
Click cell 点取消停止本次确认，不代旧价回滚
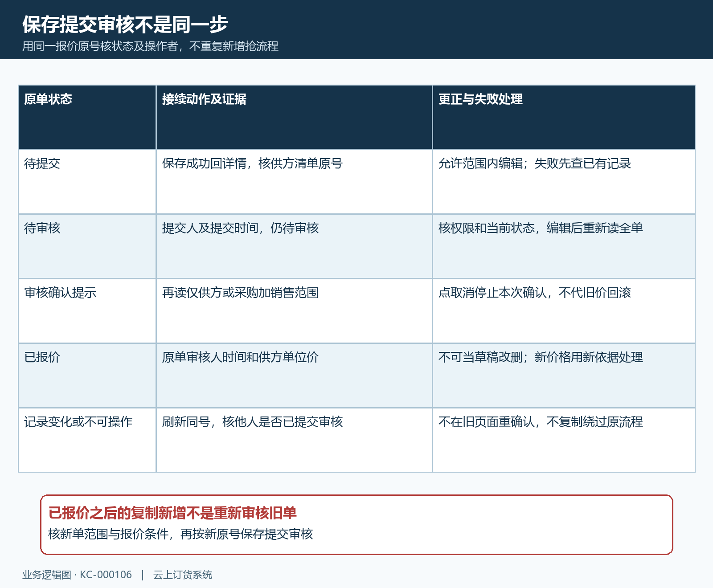(564, 311)
